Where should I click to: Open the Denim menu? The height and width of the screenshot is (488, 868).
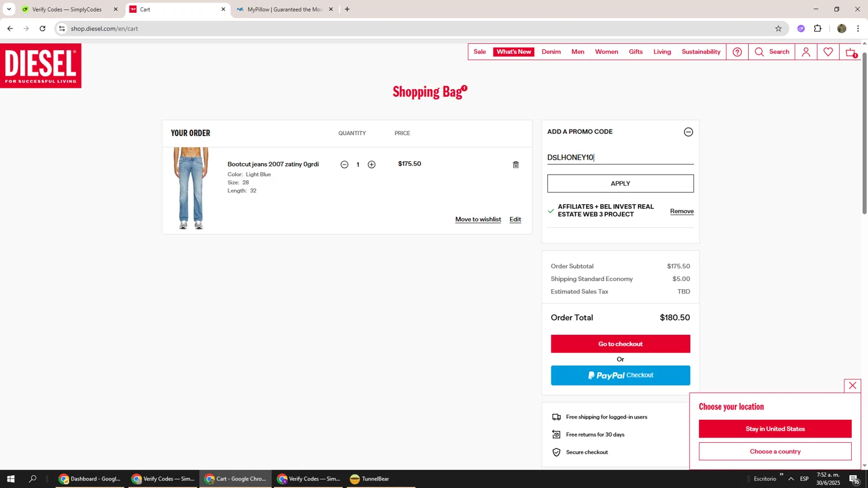tap(551, 52)
